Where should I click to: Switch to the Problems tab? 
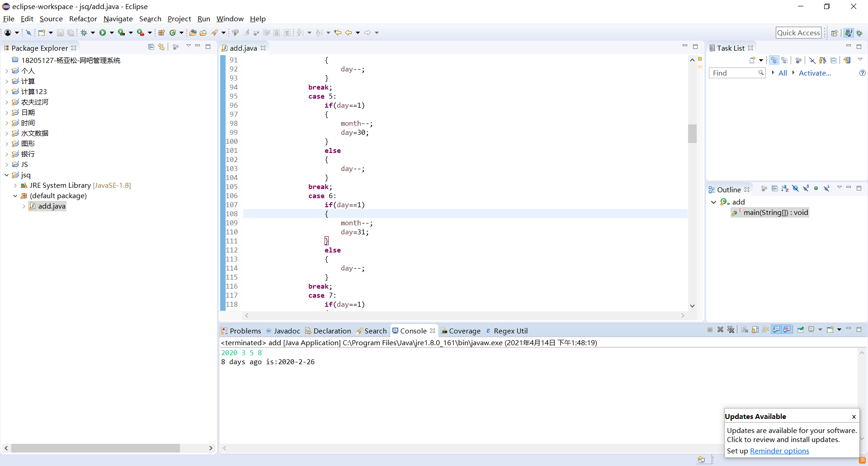(x=245, y=331)
